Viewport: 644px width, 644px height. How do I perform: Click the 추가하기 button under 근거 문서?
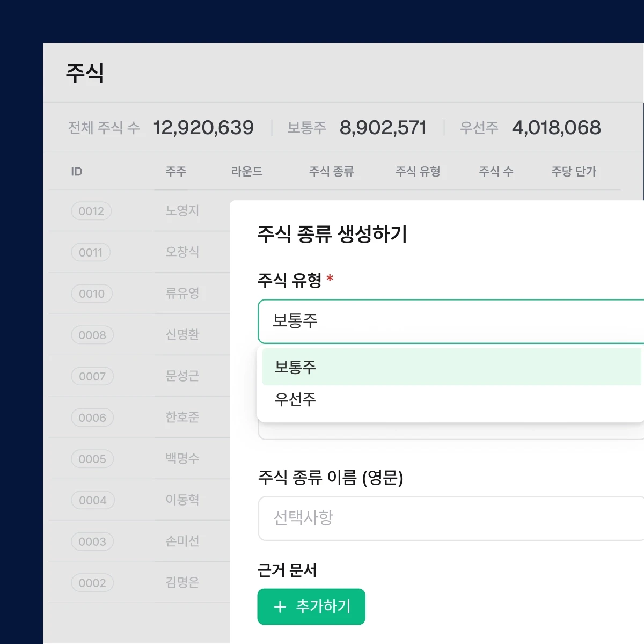[x=311, y=606]
